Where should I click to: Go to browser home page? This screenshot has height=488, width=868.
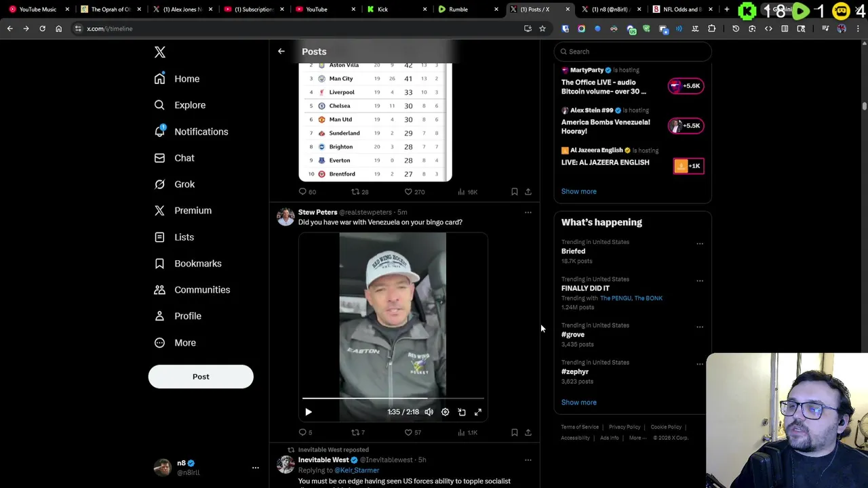[58, 28]
